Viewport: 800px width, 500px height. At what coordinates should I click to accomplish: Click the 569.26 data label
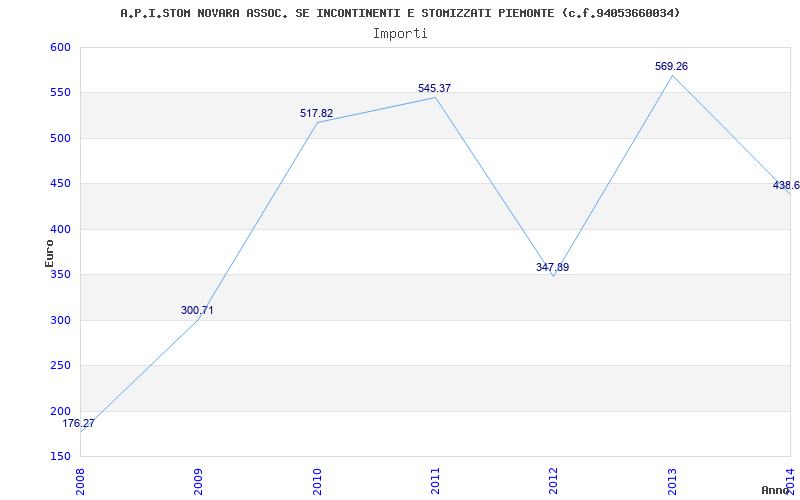coord(671,66)
